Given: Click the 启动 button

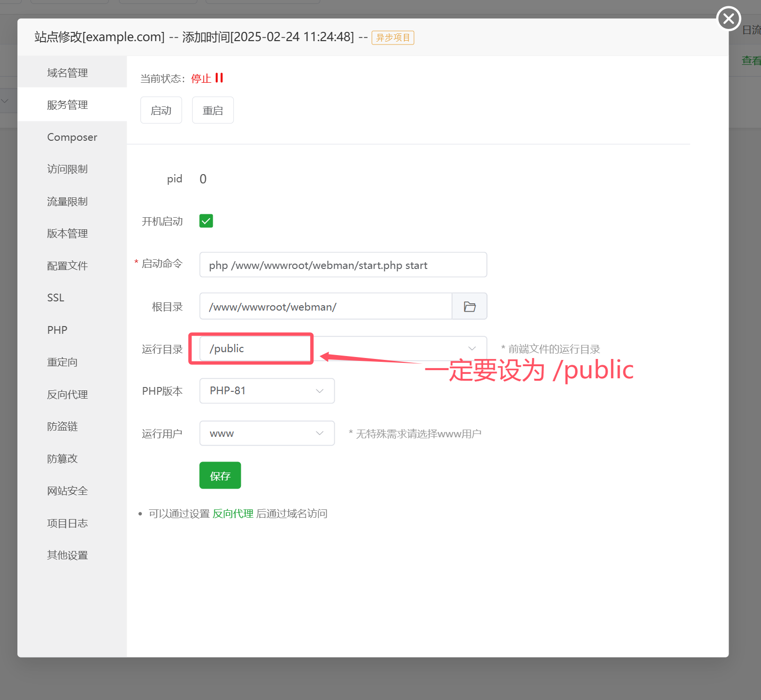Looking at the screenshot, I should point(161,110).
